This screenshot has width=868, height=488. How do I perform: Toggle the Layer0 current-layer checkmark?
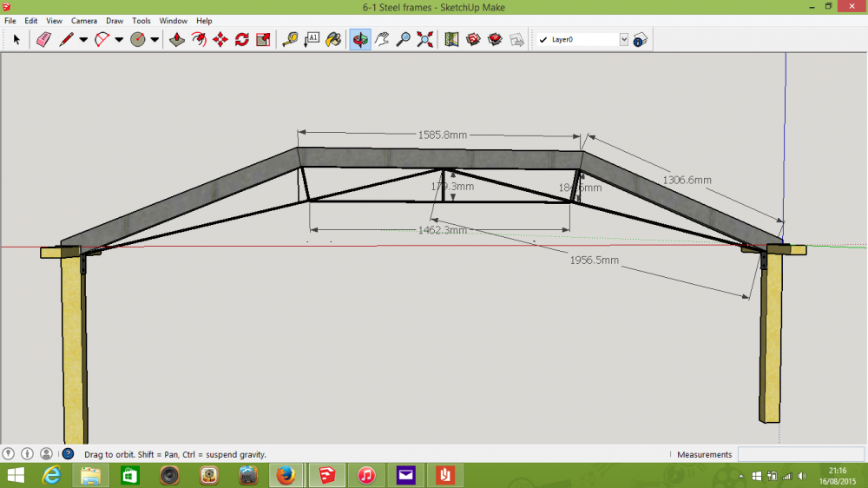pos(543,39)
